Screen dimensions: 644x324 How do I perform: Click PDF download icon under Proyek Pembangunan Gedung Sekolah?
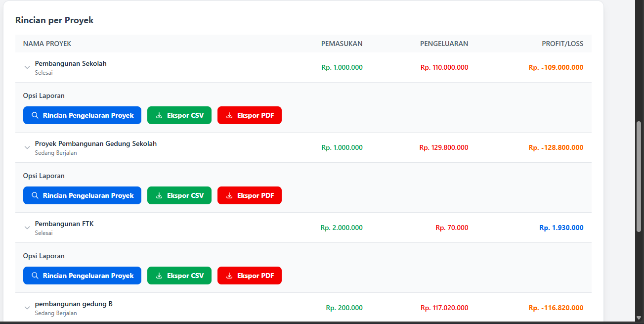click(229, 195)
